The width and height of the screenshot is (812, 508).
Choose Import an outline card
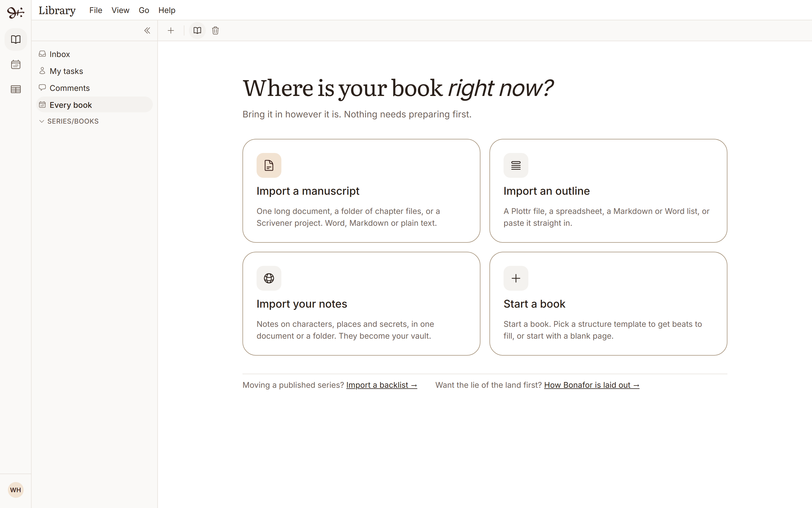coord(608,191)
